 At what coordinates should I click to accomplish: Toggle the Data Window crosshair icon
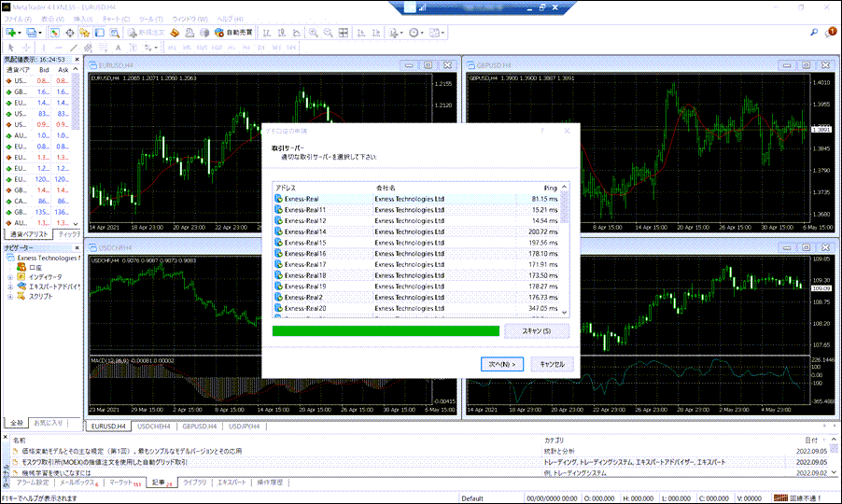pyautogui.click(x=70, y=32)
